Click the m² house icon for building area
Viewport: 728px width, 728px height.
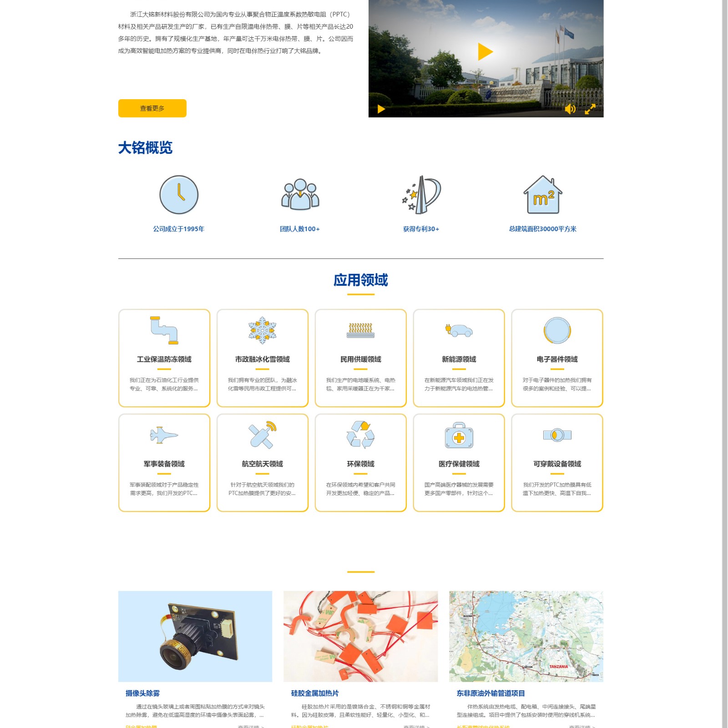coord(542,195)
